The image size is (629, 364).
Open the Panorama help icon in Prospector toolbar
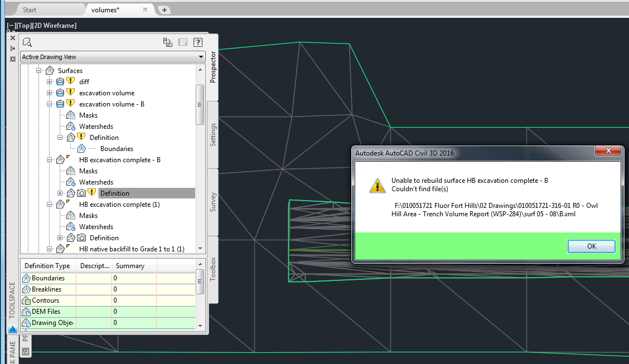(197, 42)
